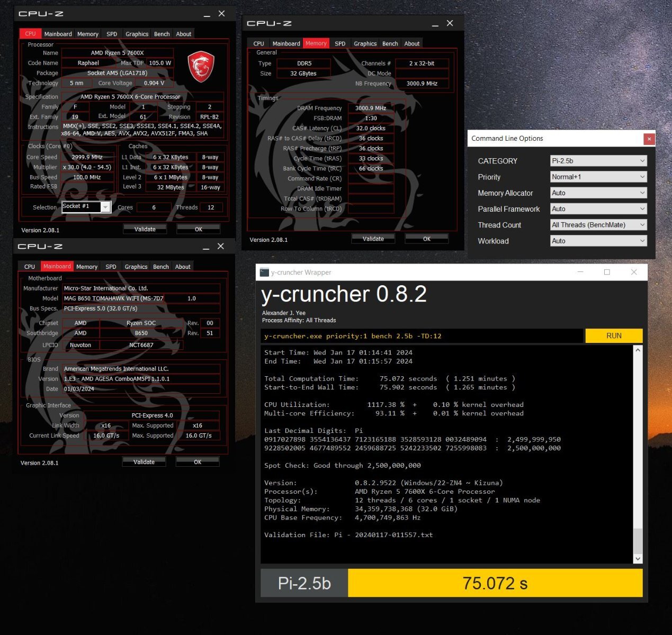Image resolution: width=672 pixels, height=635 pixels.
Task: Open Graphics tab in Mainboard window
Action: 136,267
